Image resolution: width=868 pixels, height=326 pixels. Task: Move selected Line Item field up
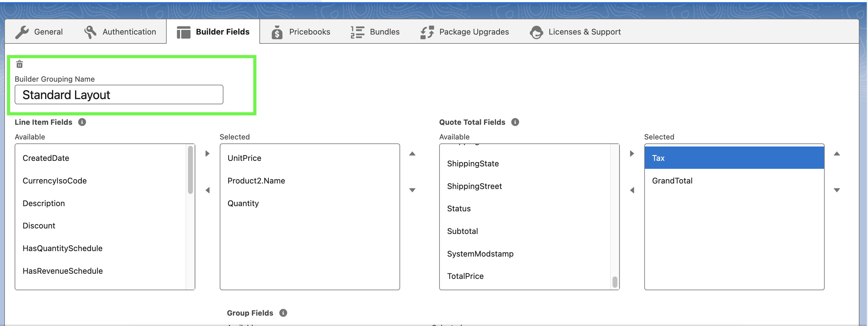click(412, 154)
